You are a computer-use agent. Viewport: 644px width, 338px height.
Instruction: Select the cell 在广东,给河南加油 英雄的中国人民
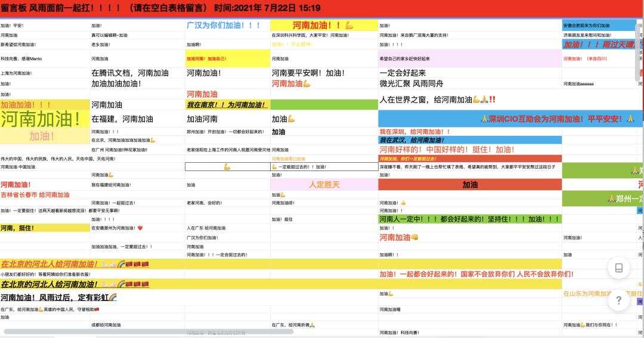coord(50,309)
